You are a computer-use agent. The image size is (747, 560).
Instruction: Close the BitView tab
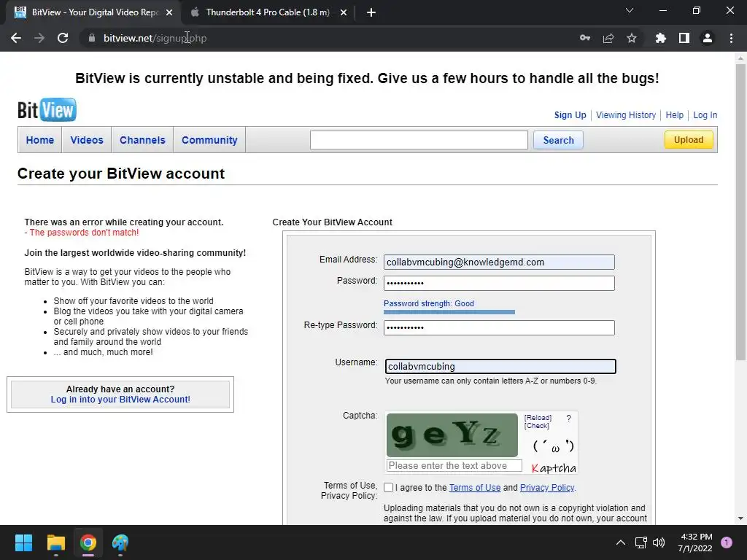coord(169,12)
